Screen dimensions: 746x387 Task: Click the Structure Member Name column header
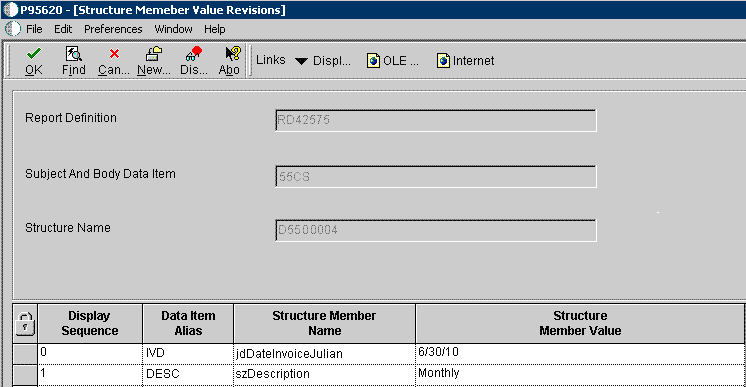324,323
